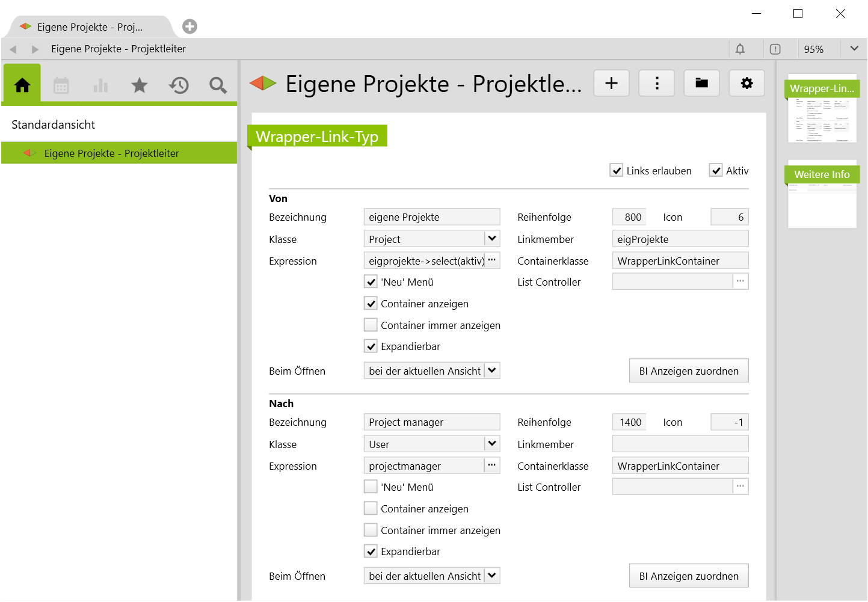This screenshot has width=868, height=602.
Task: Enable Container immer anzeigen under Von
Action: click(x=371, y=325)
